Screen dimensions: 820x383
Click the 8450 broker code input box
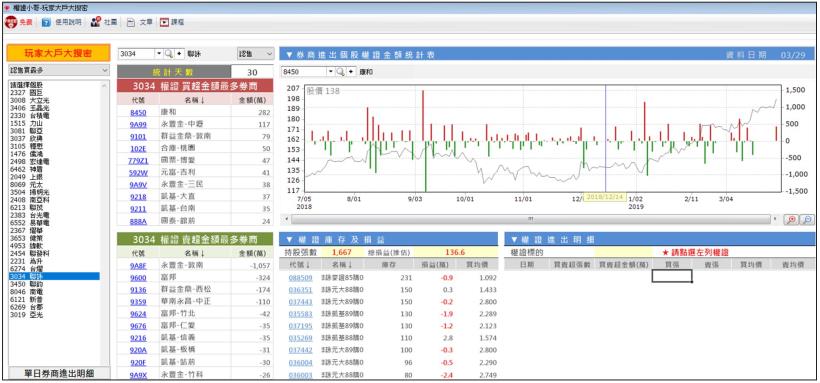click(x=304, y=72)
